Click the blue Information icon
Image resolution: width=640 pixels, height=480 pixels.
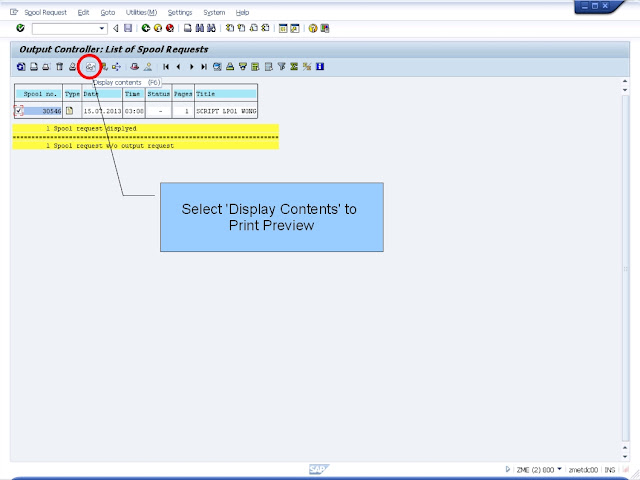(x=320, y=67)
